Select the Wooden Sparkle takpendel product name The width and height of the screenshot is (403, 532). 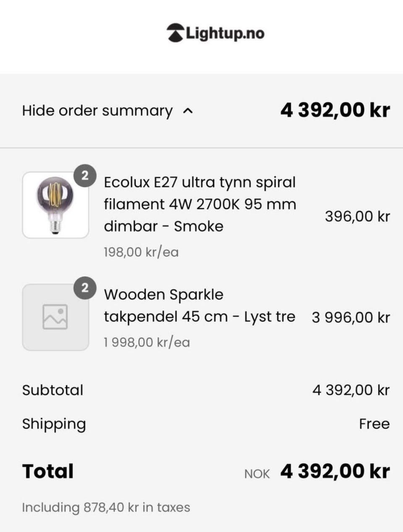[x=199, y=305]
